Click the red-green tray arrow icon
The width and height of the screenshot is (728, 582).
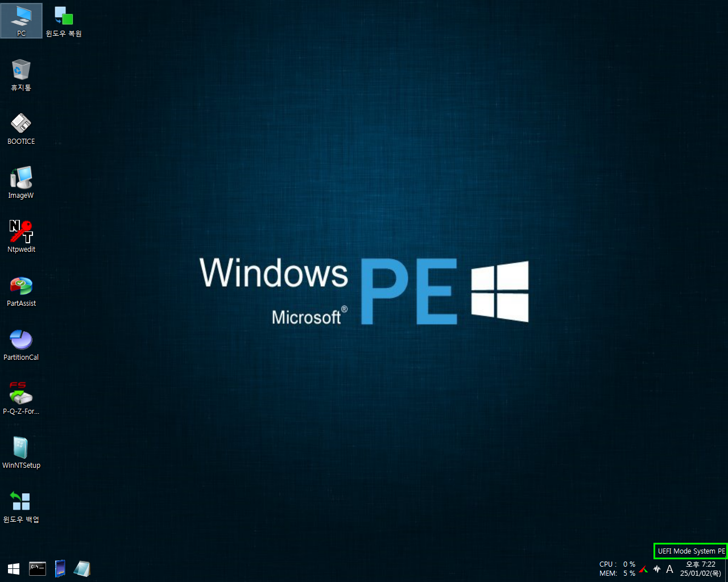point(643,569)
